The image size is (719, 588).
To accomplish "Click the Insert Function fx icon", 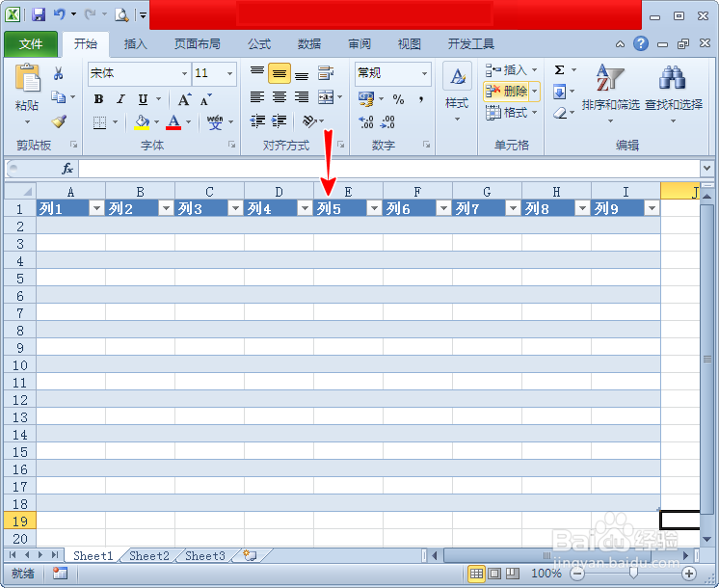I will 67,169.
